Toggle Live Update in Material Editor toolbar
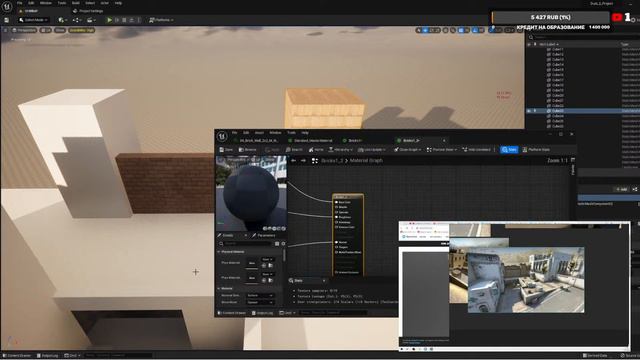Viewport: 640px width, 360px height. pyautogui.click(x=371, y=150)
